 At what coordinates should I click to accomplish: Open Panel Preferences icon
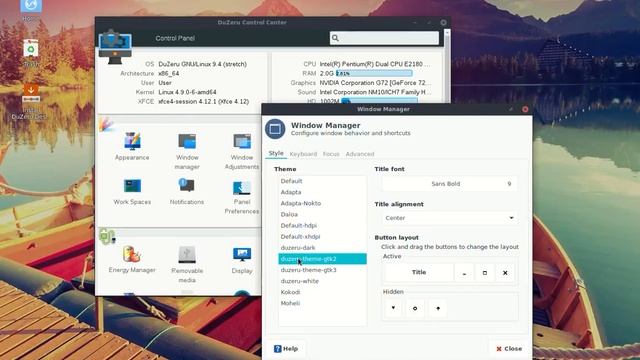point(242,198)
